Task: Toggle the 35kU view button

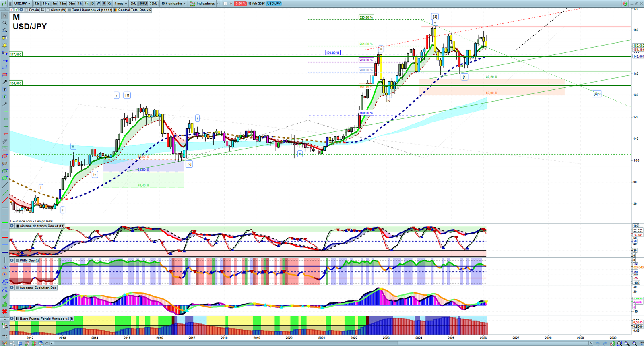Action: point(153,4)
